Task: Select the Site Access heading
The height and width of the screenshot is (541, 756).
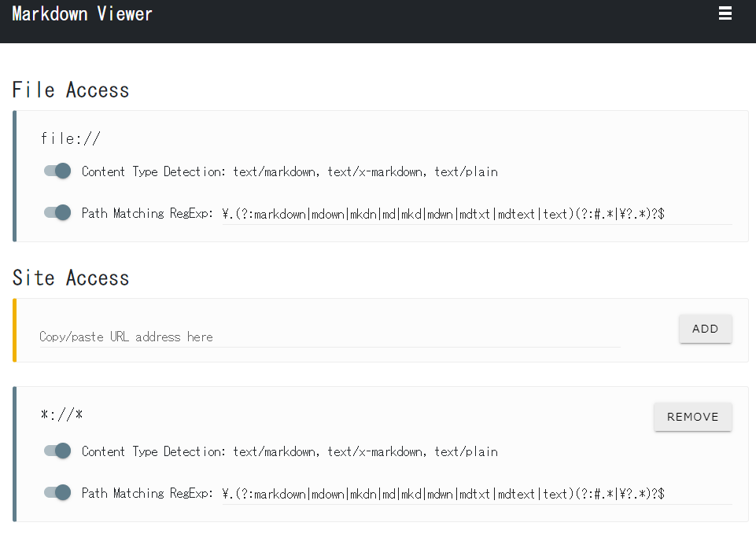Action: pos(71,278)
